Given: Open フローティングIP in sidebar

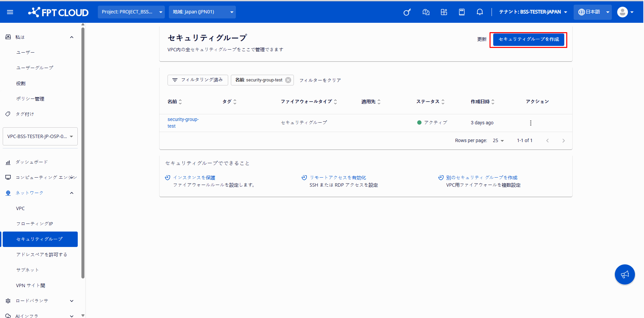Looking at the screenshot, I should click(35, 224).
